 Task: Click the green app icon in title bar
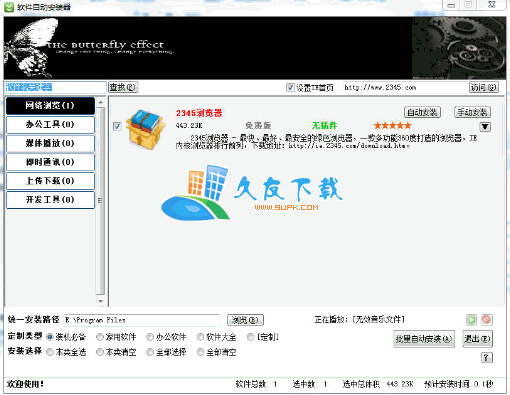pos(9,7)
